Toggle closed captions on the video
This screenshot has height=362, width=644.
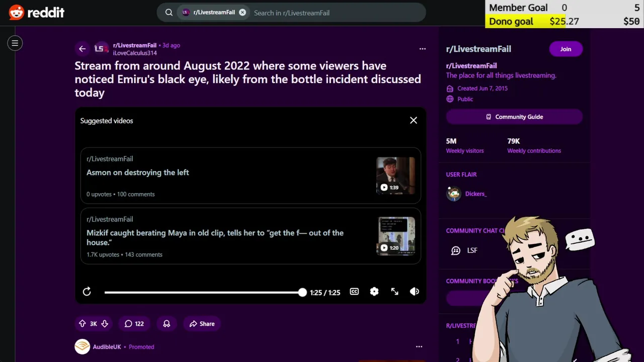[x=354, y=292]
